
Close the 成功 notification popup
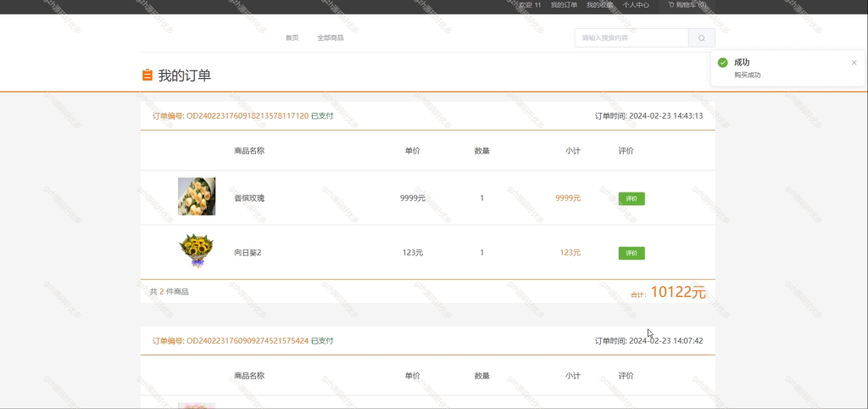pyautogui.click(x=854, y=63)
